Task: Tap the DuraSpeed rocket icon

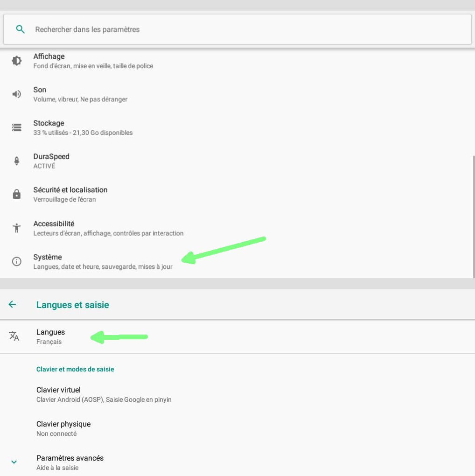Action: [17, 161]
